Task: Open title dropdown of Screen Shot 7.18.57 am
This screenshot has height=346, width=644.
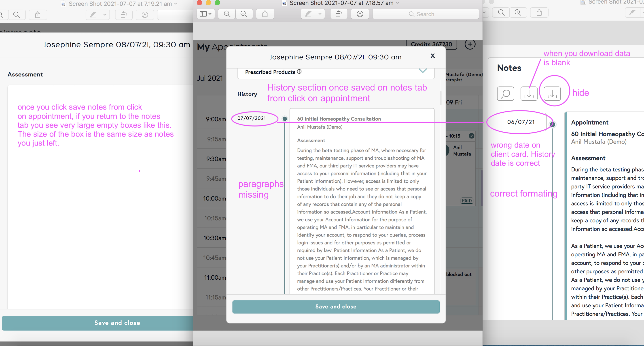Action: click(398, 3)
